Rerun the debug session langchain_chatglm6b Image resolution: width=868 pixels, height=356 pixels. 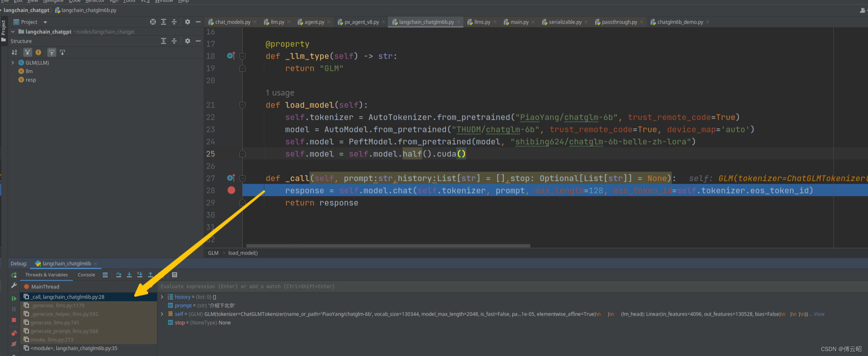tap(14, 275)
